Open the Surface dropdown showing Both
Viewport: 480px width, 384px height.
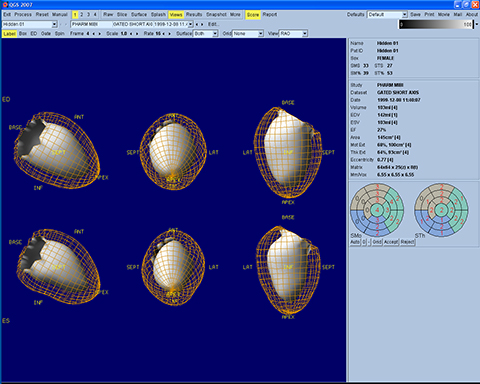pos(206,34)
